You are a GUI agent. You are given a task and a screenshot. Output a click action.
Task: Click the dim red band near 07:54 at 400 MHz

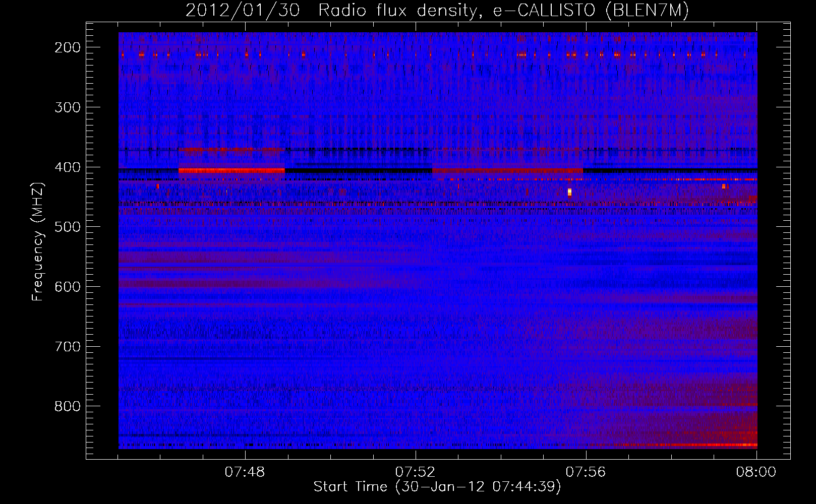point(507,171)
